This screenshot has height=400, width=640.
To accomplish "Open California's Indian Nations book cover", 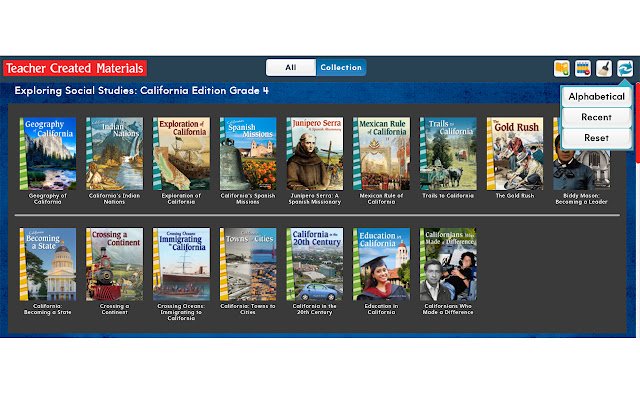I will 115,153.
